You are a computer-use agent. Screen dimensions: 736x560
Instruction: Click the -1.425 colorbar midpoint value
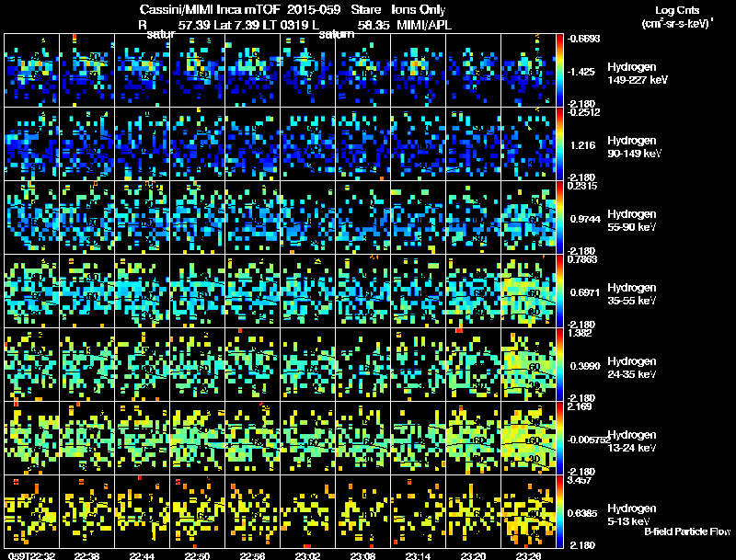(581, 72)
